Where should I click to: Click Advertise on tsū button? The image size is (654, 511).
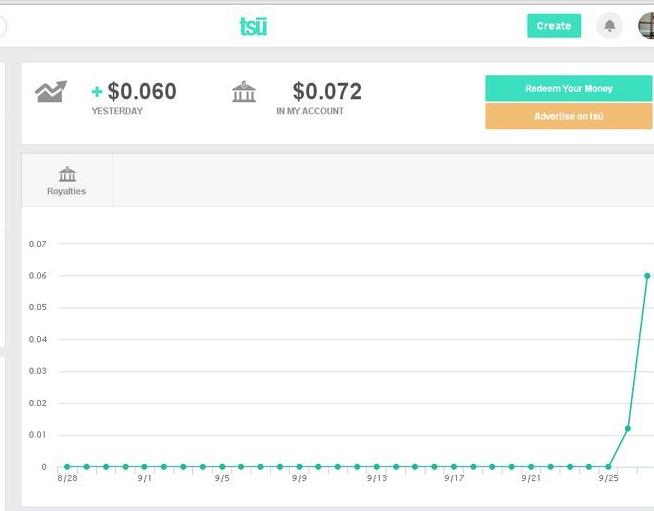568,116
